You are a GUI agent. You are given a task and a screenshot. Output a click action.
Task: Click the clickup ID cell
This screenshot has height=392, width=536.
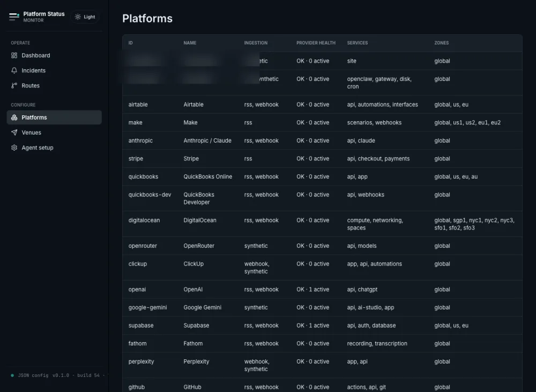click(137, 264)
